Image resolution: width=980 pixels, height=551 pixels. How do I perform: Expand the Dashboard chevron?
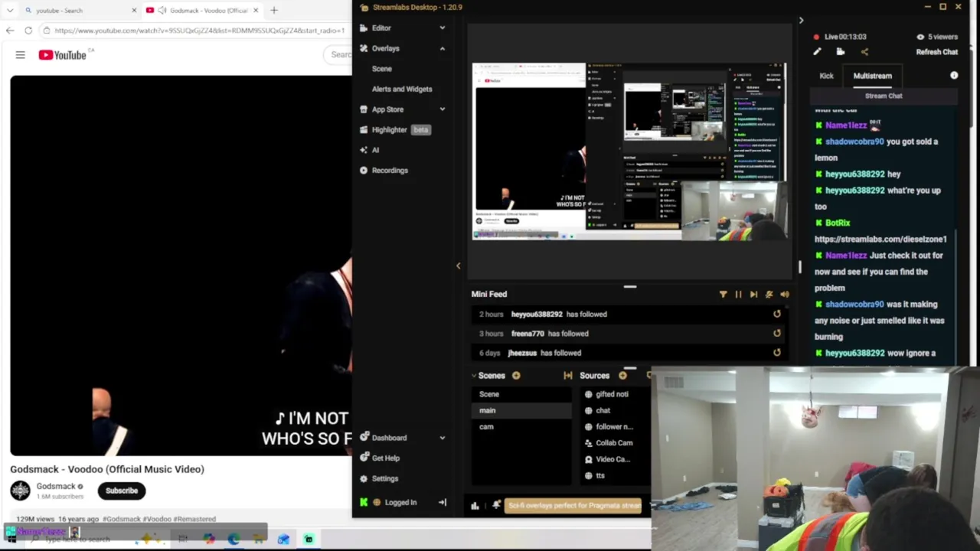tap(442, 438)
